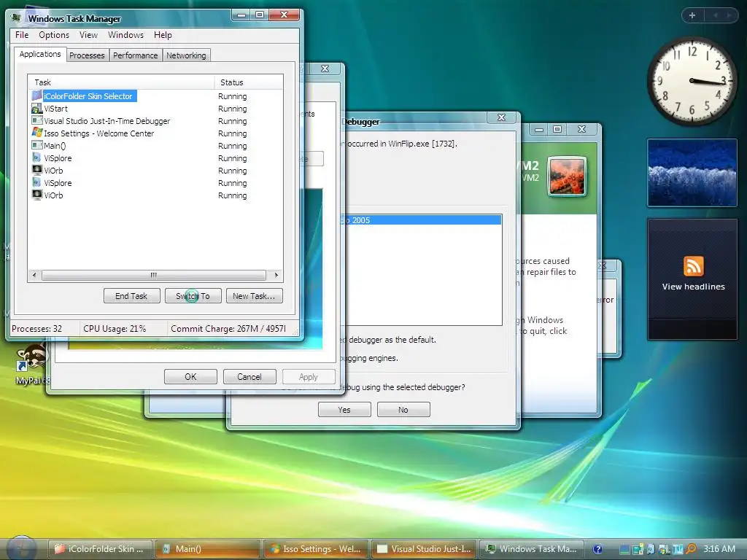
Task: Switch to the Processes tab
Action: tap(87, 55)
